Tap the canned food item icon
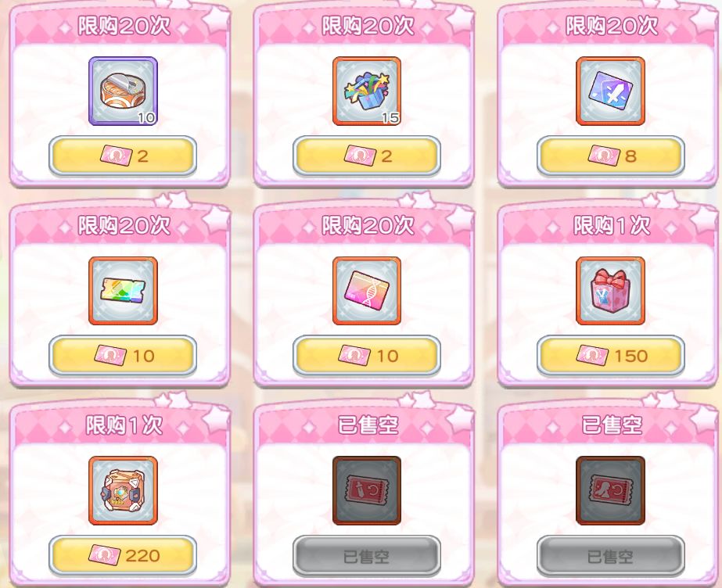 [x=123, y=91]
